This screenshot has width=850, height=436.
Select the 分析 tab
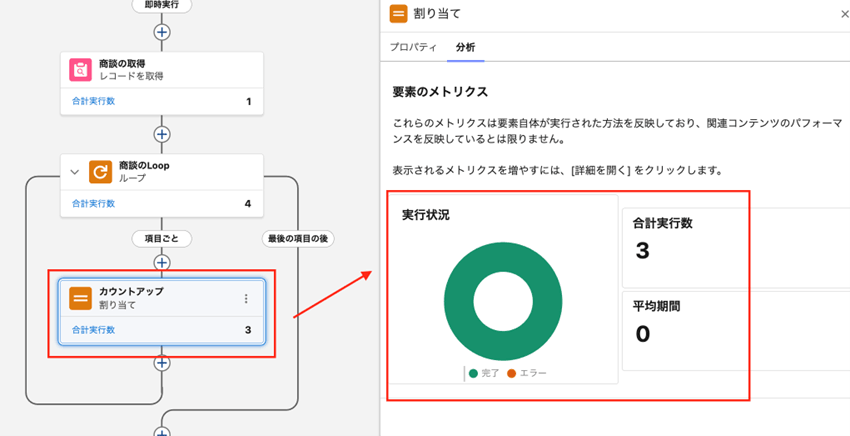pyautogui.click(x=465, y=47)
